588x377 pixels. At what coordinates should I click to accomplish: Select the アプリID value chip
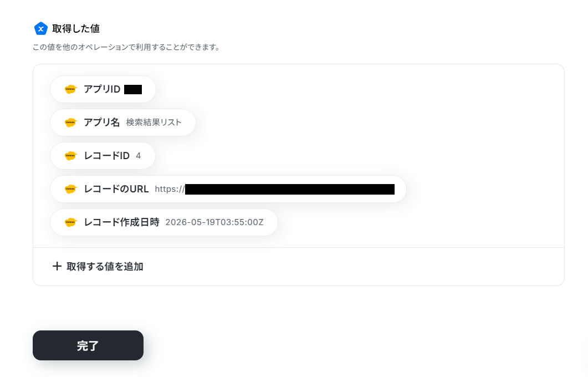point(103,89)
